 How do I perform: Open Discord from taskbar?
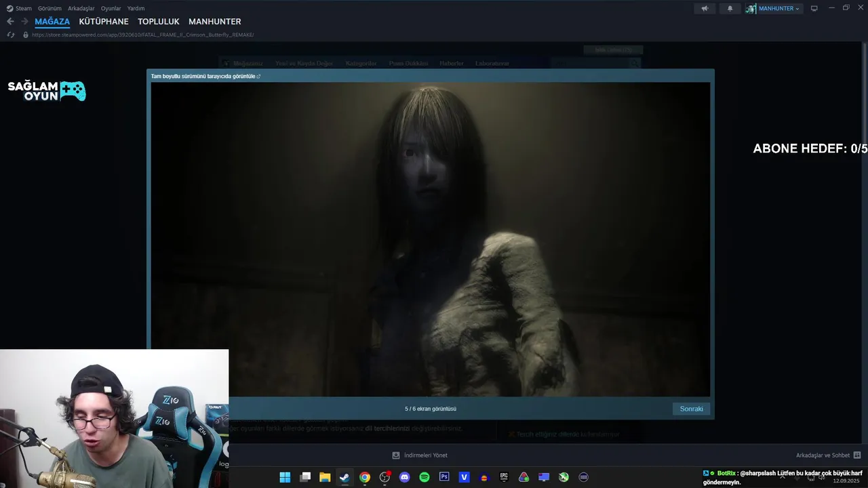coord(405,477)
